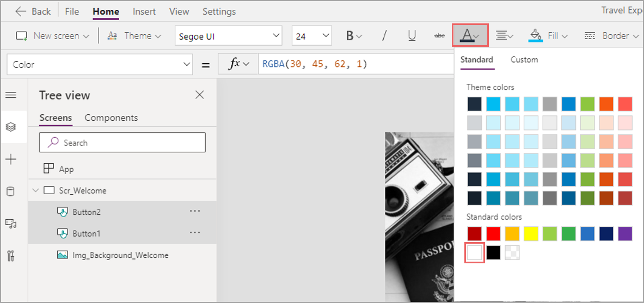Open the Fill color menu
The height and width of the screenshot is (303, 644).
pos(548,36)
